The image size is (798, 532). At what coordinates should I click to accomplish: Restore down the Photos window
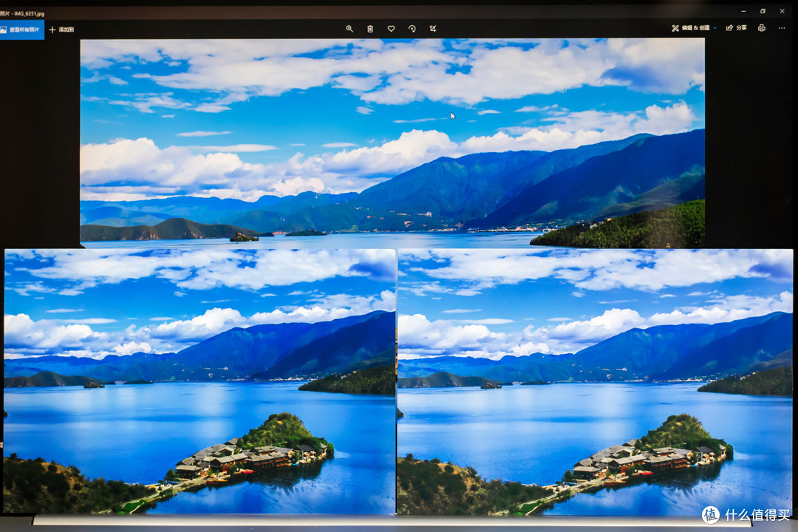[x=763, y=10]
